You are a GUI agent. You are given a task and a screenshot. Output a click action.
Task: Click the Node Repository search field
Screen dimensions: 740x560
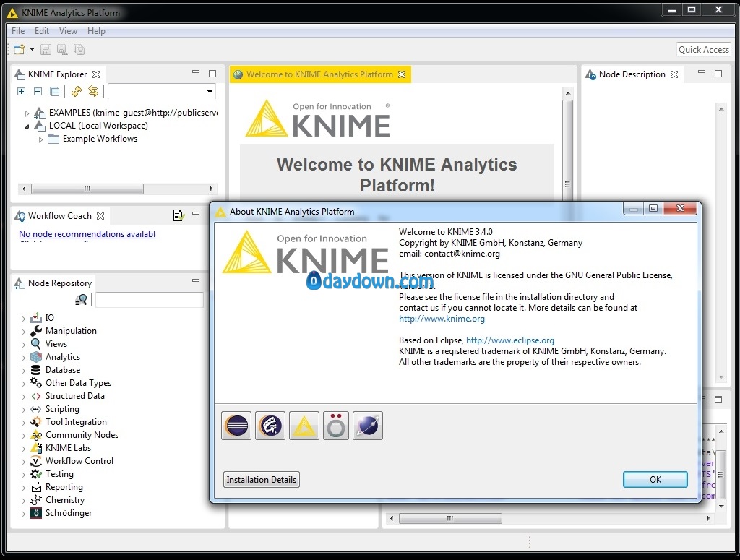[x=149, y=300]
